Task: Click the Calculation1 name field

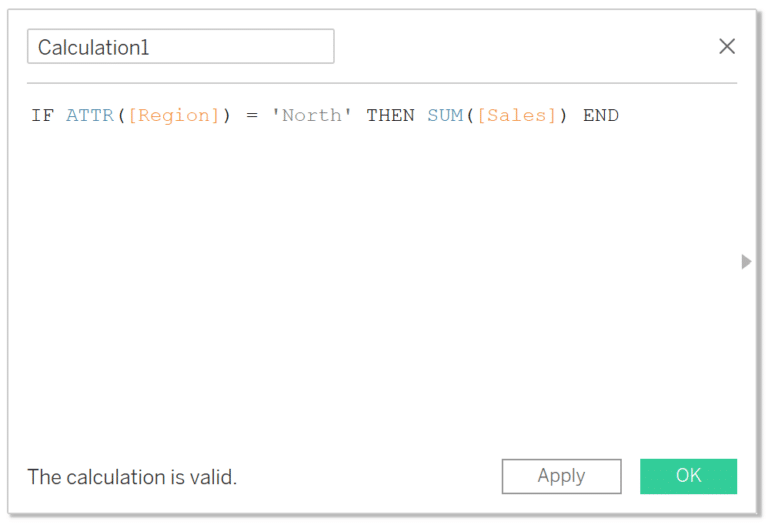Action: click(181, 47)
